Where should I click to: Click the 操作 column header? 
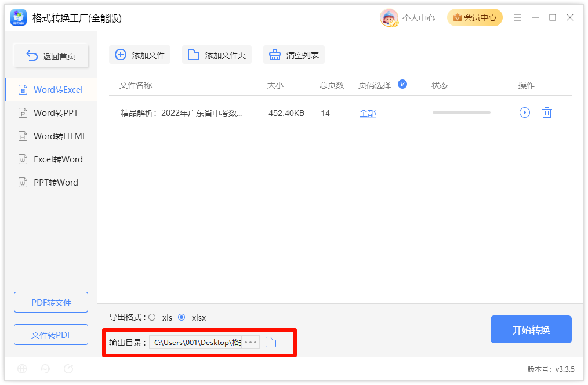[527, 85]
